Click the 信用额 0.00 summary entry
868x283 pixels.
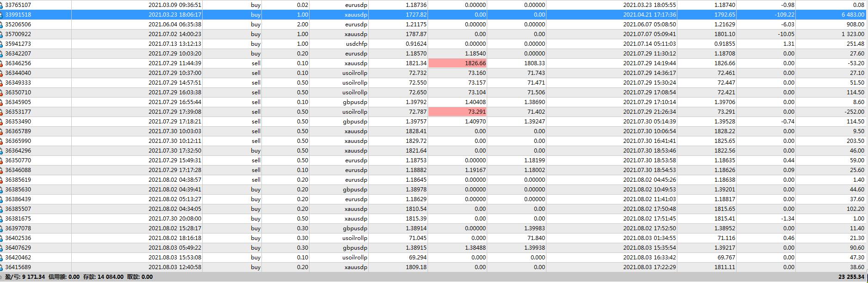(64, 277)
